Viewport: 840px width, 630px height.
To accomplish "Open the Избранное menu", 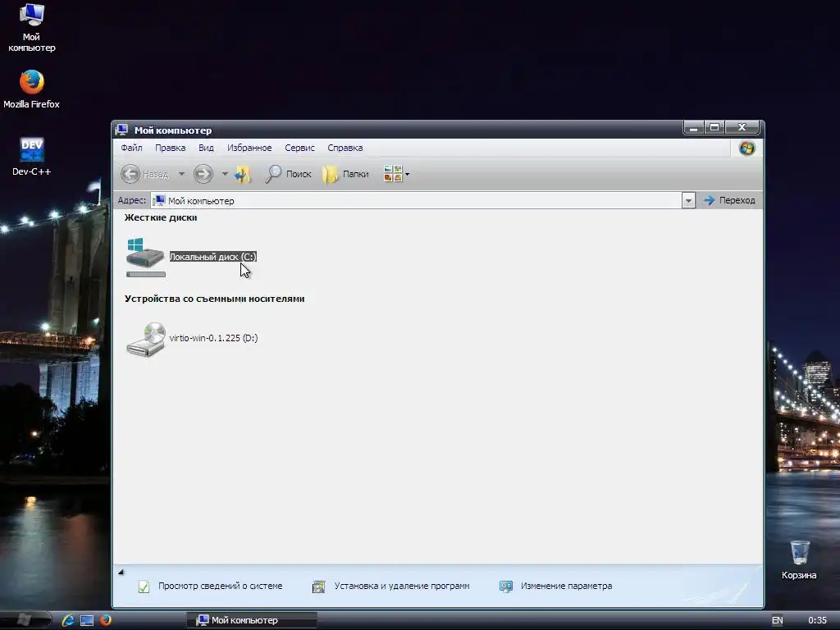I will 249,148.
